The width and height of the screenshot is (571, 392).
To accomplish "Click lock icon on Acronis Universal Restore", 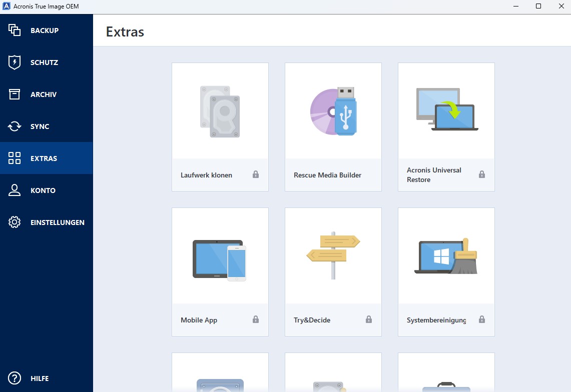I will tap(482, 174).
